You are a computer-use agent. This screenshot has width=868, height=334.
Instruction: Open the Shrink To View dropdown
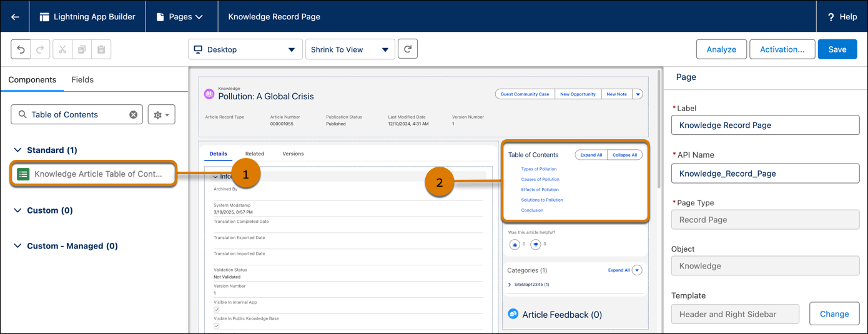coord(350,49)
